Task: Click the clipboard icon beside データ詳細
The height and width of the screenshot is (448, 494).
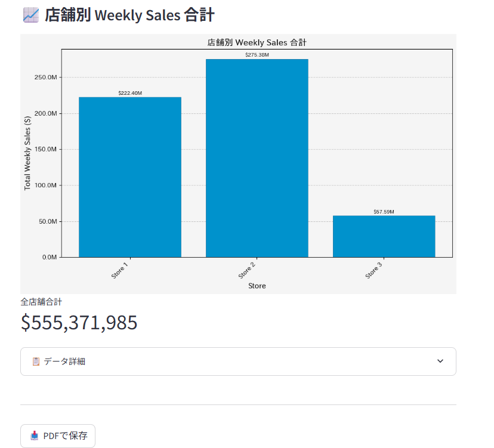Action: tap(36, 361)
